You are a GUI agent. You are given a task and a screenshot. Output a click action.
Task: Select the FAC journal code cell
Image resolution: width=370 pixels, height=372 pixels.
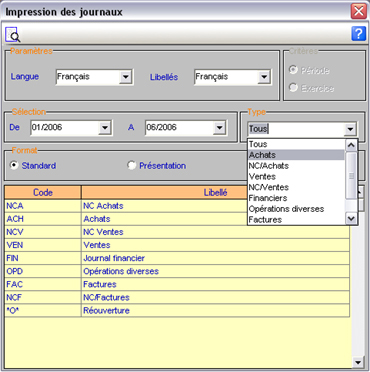point(43,284)
